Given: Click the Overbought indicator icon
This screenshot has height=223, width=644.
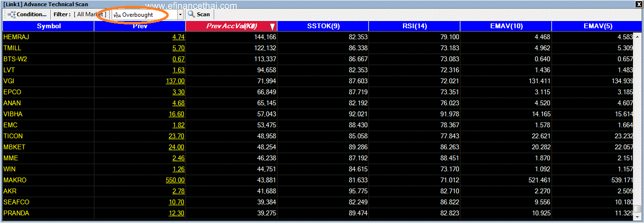Looking at the screenshot, I should 117,15.
